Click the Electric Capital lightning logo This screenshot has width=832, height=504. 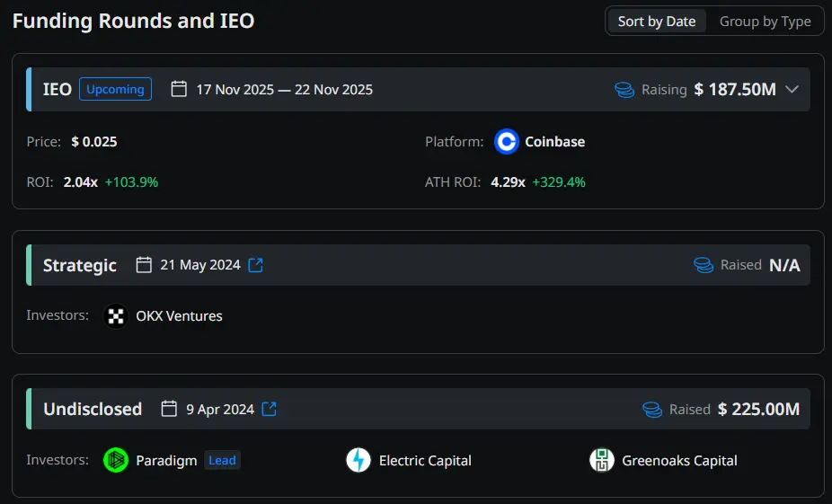358,461
